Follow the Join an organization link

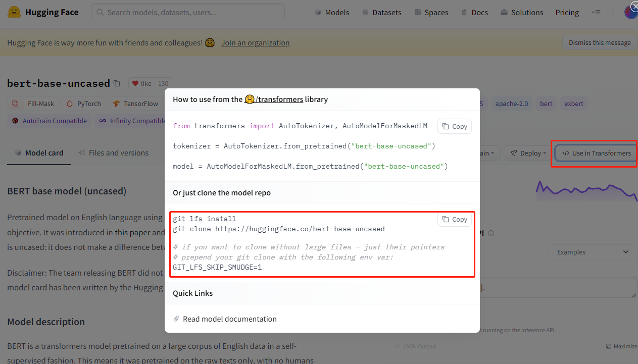(x=255, y=43)
